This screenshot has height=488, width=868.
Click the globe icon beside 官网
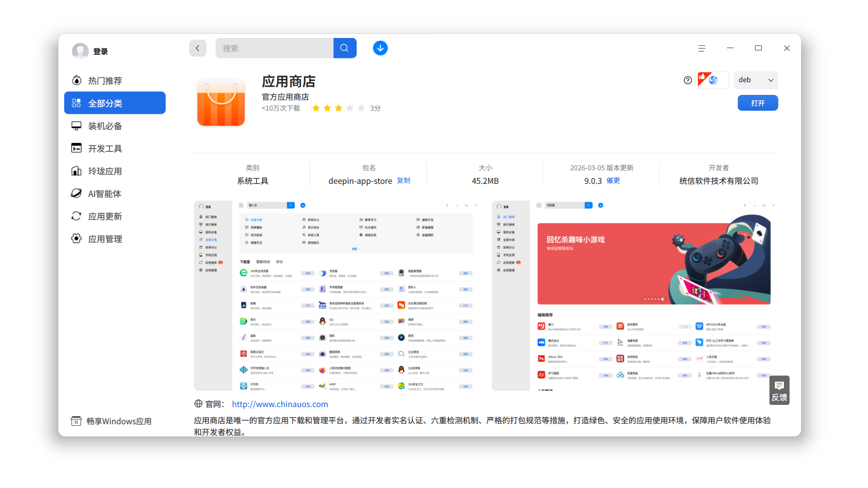(198, 404)
